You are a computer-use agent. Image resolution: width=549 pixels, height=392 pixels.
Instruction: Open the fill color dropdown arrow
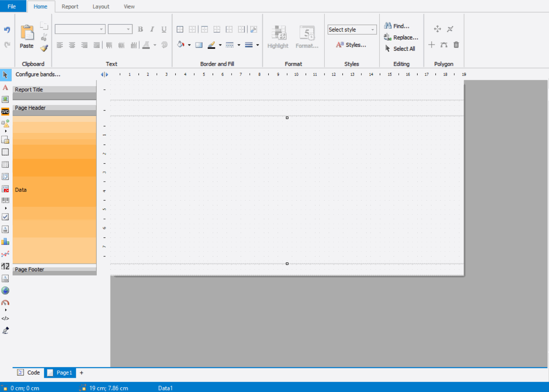(189, 45)
